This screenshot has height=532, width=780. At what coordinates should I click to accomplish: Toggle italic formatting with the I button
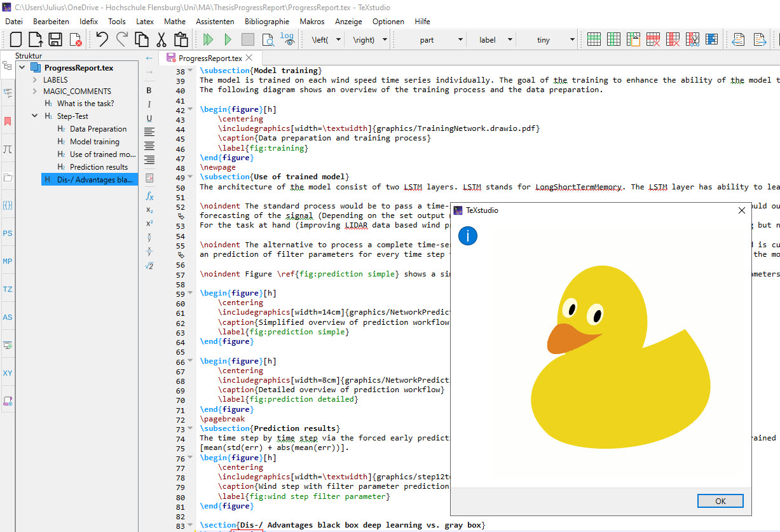(x=149, y=104)
